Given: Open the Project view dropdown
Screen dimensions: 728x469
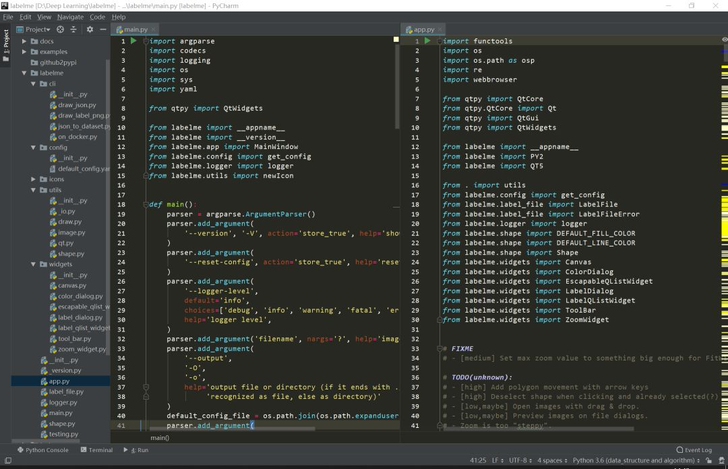Looking at the screenshot, I should coord(33,29).
